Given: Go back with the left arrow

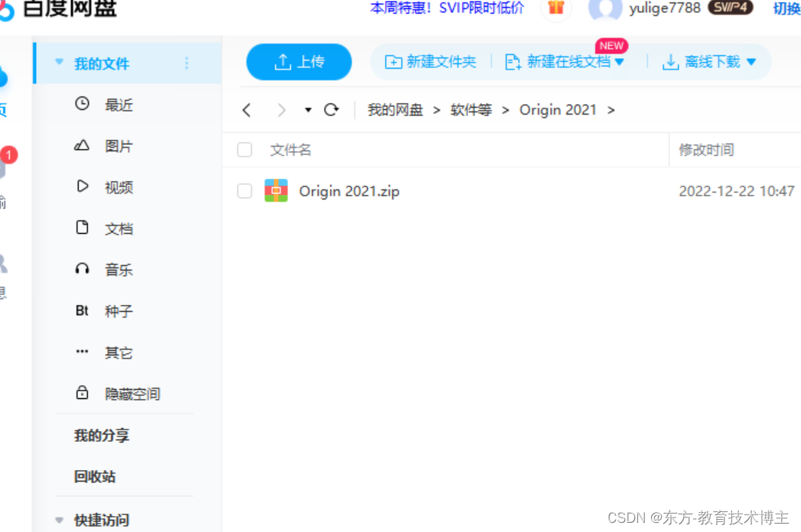Looking at the screenshot, I should pos(247,110).
